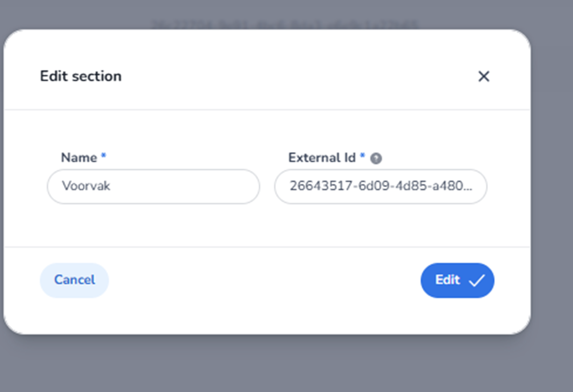
Task: Click the Name field label
Action: (x=79, y=158)
